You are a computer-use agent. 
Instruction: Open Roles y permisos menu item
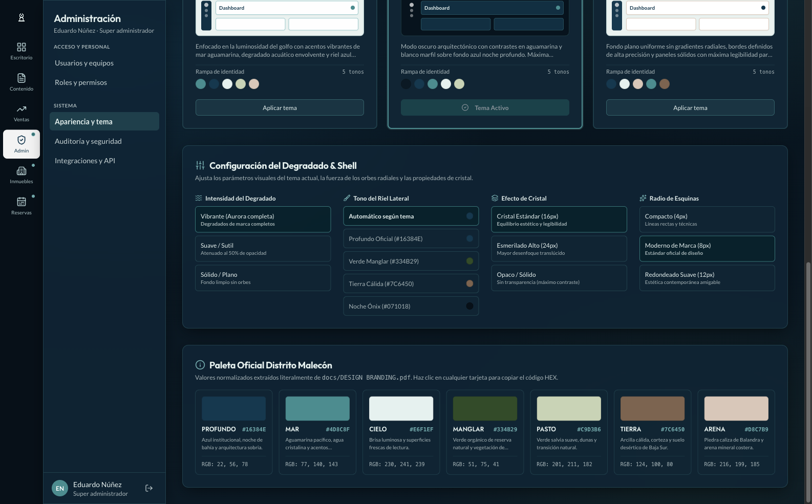(104, 82)
